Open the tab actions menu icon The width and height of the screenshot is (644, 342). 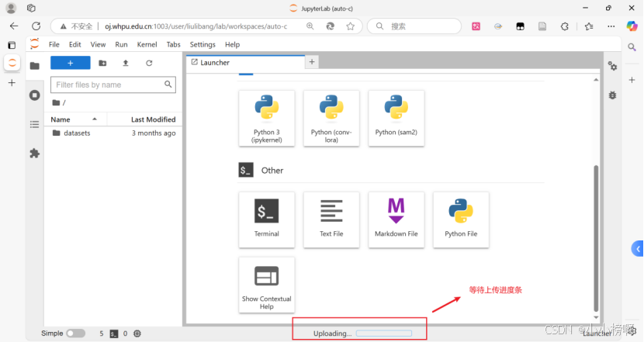[x=31, y=8]
